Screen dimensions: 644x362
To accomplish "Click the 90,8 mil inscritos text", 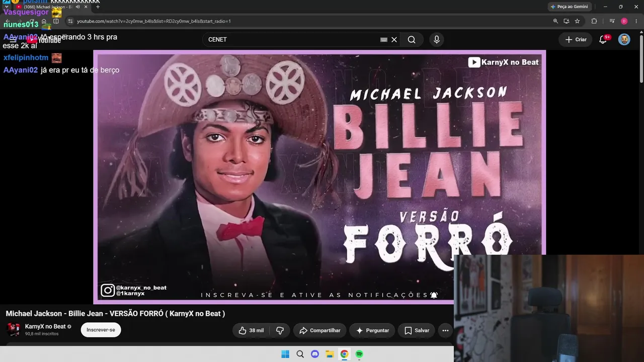I will click(x=42, y=334).
